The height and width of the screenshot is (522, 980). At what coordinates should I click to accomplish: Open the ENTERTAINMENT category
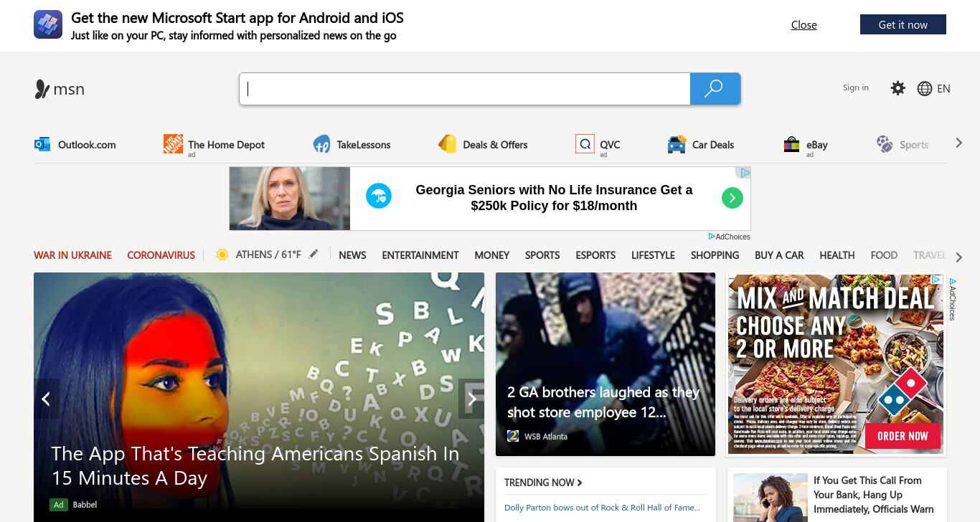(x=420, y=255)
